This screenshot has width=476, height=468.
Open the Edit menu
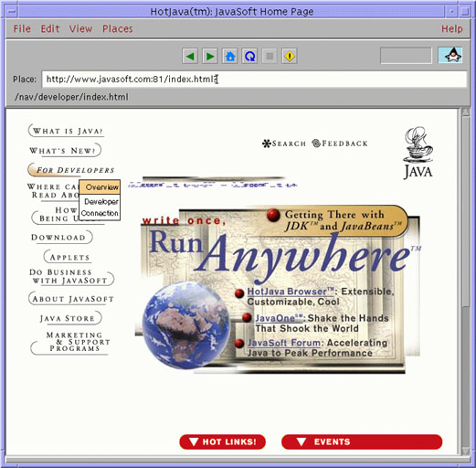pyautogui.click(x=50, y=28)
